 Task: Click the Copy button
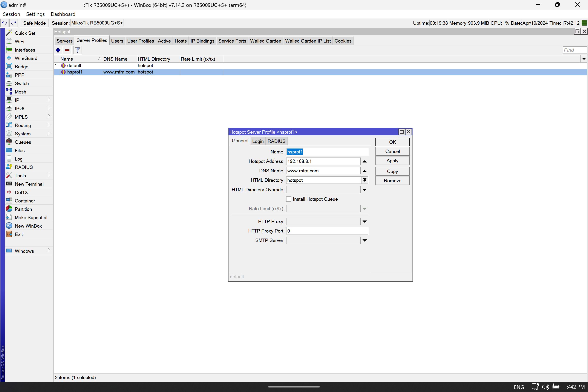(392, 171)
